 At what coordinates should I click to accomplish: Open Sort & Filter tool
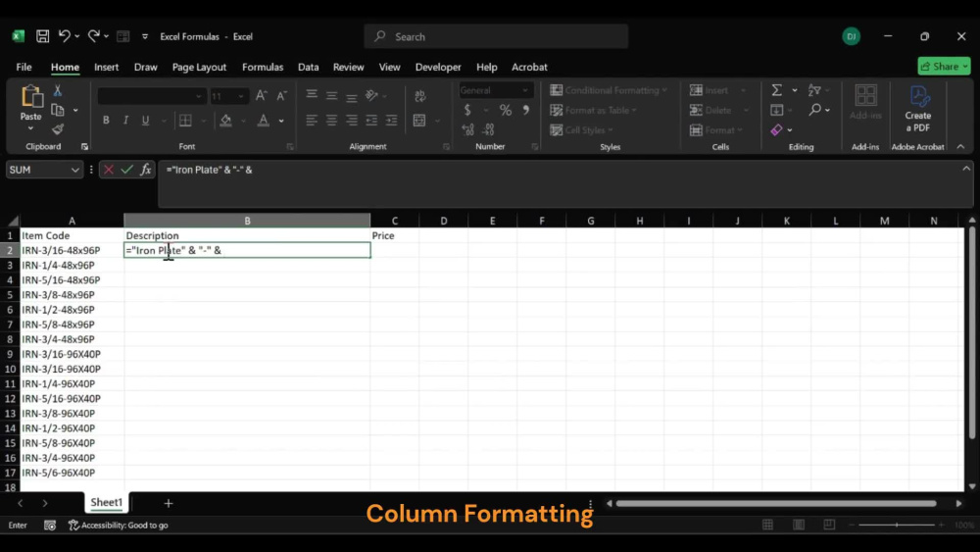pos(814,90)
